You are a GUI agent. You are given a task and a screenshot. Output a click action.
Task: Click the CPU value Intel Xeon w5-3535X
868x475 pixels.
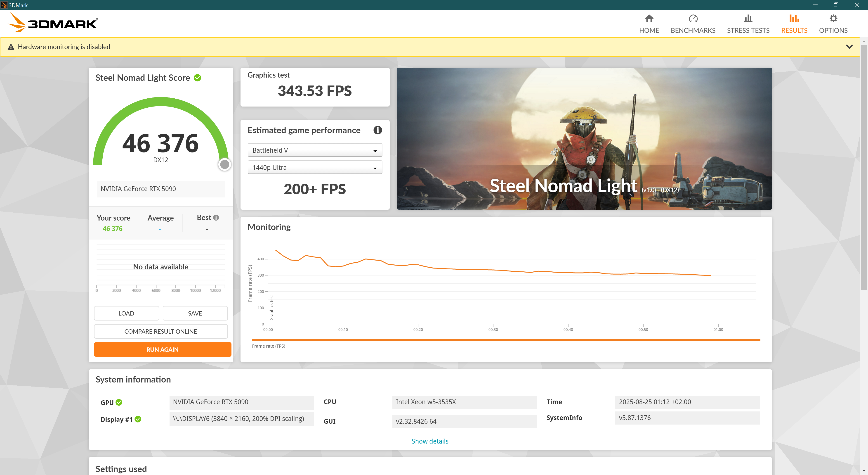pyautogui.click(x=464, y=402)
